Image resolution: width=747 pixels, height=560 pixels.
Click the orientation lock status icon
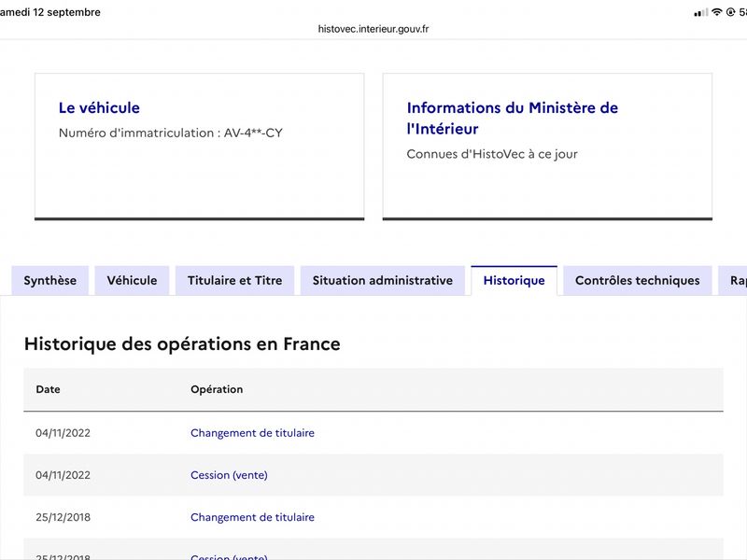point(730,12)
